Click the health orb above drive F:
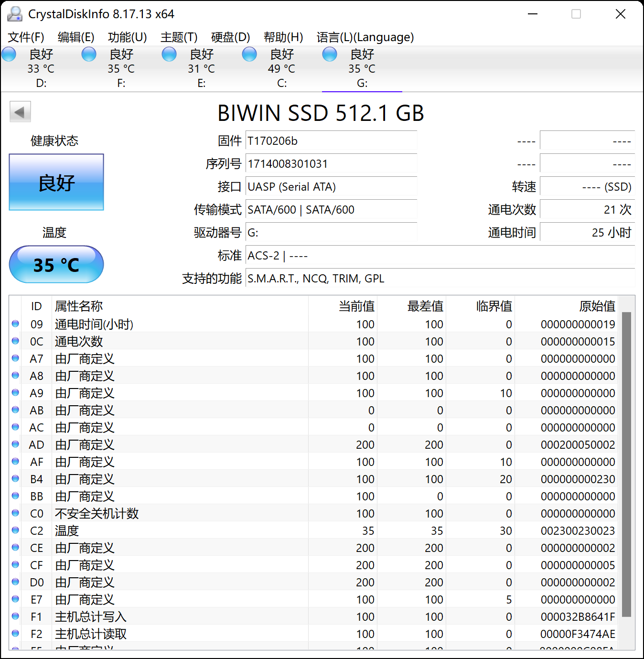Image resolution: width=644 pixels, height=659 pixels. [x=89, y=54]
